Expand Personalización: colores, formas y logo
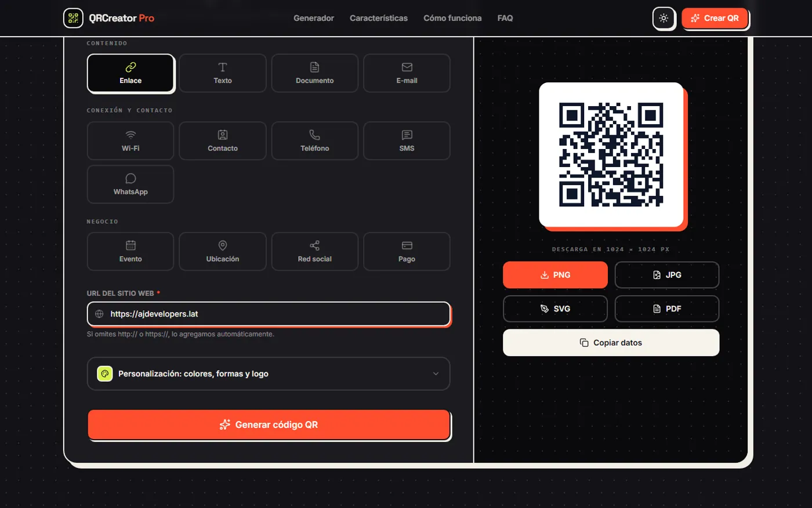This screenshot has width=812, height=508. point(269,373)
